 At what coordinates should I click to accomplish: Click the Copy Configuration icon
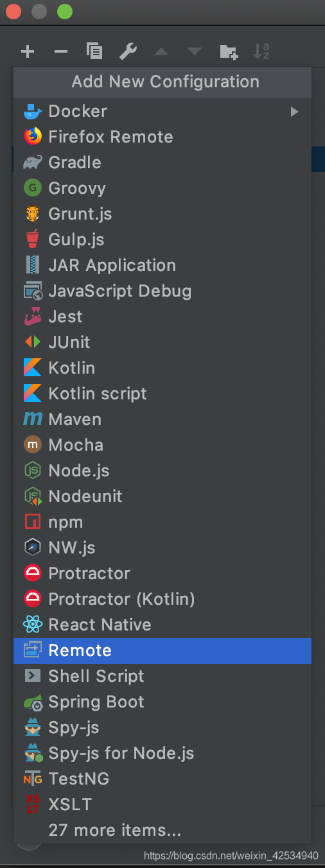(94, 52)
